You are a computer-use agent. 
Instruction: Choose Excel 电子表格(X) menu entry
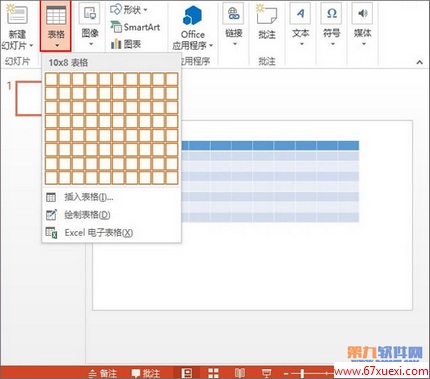point(111,233)
